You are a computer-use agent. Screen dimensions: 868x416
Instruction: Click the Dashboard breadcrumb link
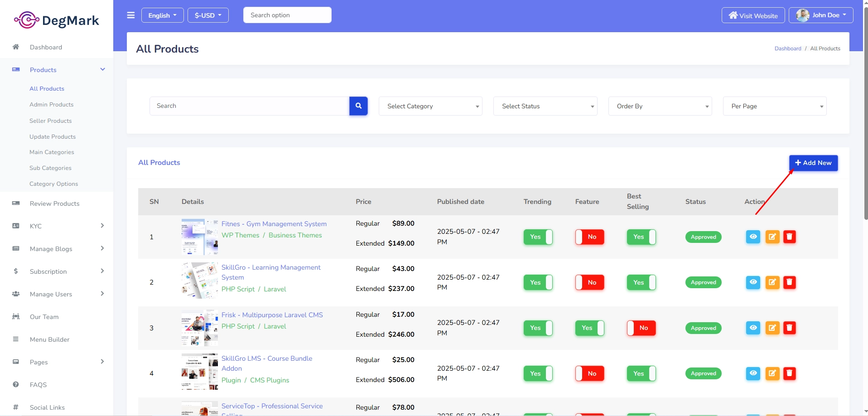point(788,48)
